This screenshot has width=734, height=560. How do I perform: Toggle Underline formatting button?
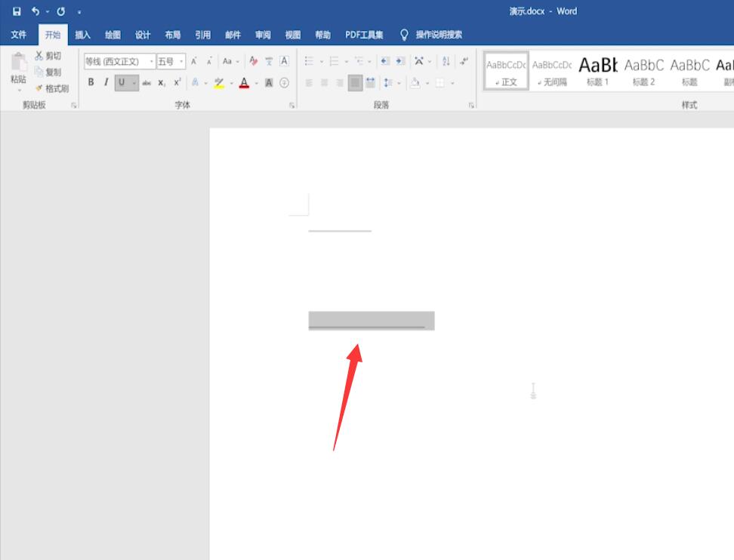point(122,82)
